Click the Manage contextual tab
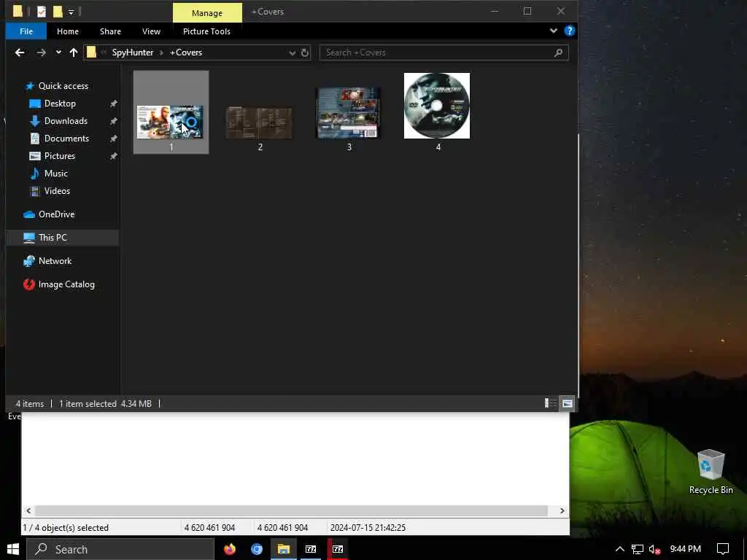Image resolution: width=747 pixels, height=560 pixels. click(206, 13)
